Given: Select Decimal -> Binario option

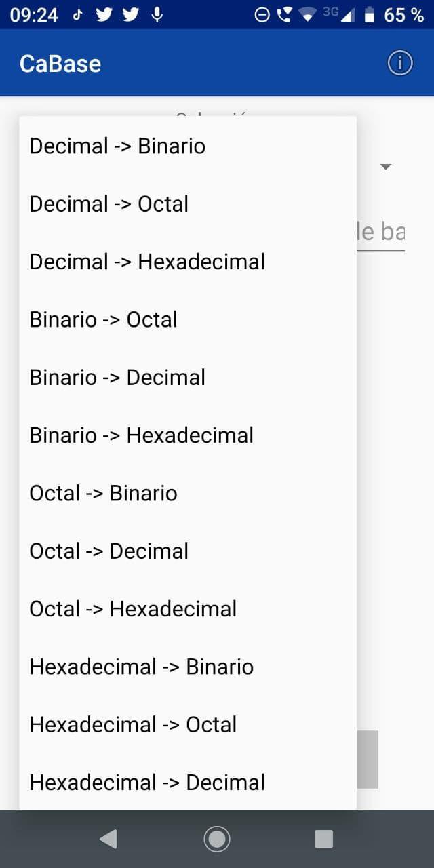Looking at the screenshot, I should (117, 146).
